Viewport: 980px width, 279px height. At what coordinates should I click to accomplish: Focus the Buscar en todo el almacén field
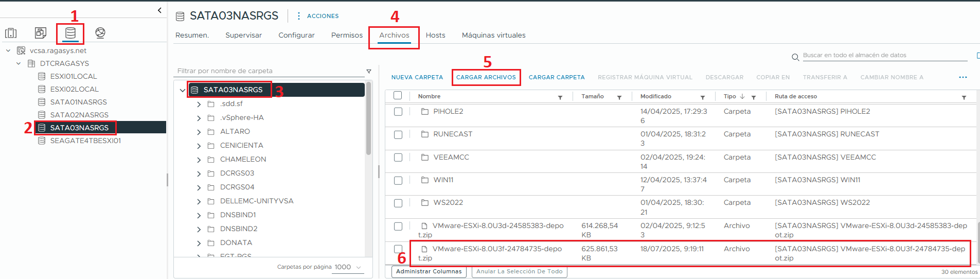(885, 56)
